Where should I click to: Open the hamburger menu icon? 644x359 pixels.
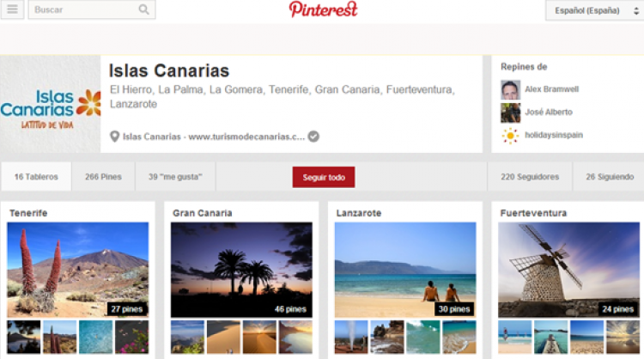[12, 9]
